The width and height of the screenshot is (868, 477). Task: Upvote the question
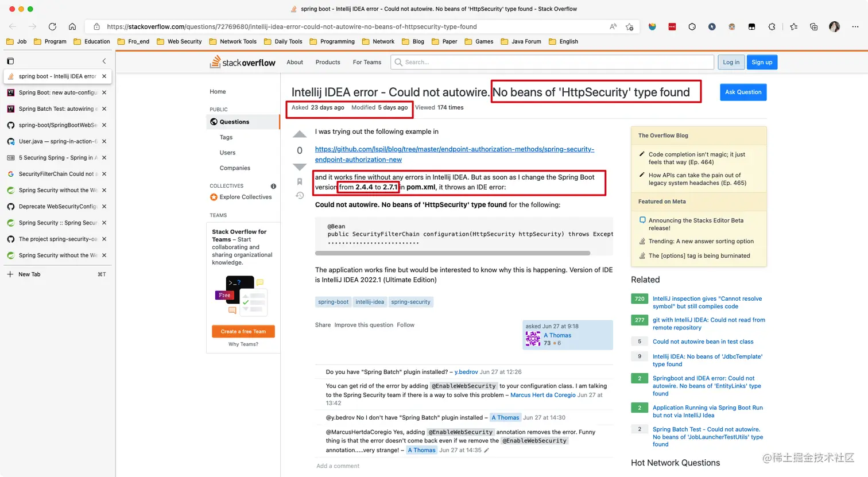[x=299, y=134]
